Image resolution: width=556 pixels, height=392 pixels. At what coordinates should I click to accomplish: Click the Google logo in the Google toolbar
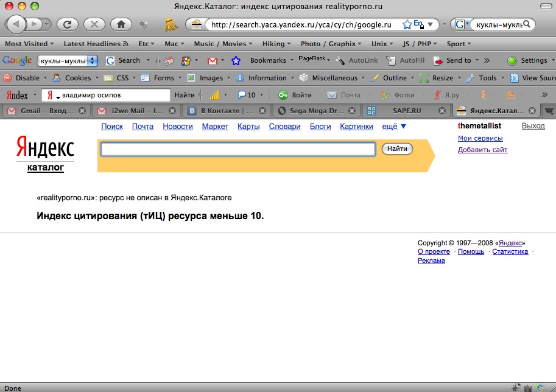tap(17, 61)
